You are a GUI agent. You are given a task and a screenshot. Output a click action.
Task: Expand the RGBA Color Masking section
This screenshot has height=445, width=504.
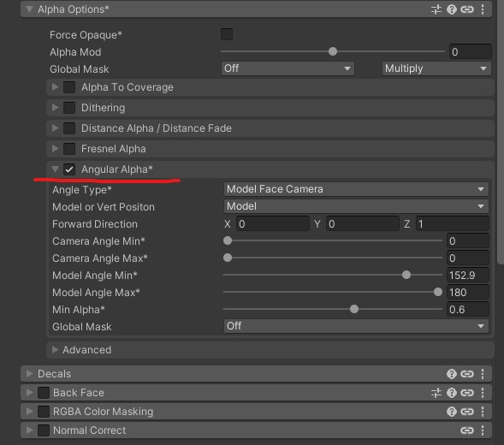coord(29,412)
